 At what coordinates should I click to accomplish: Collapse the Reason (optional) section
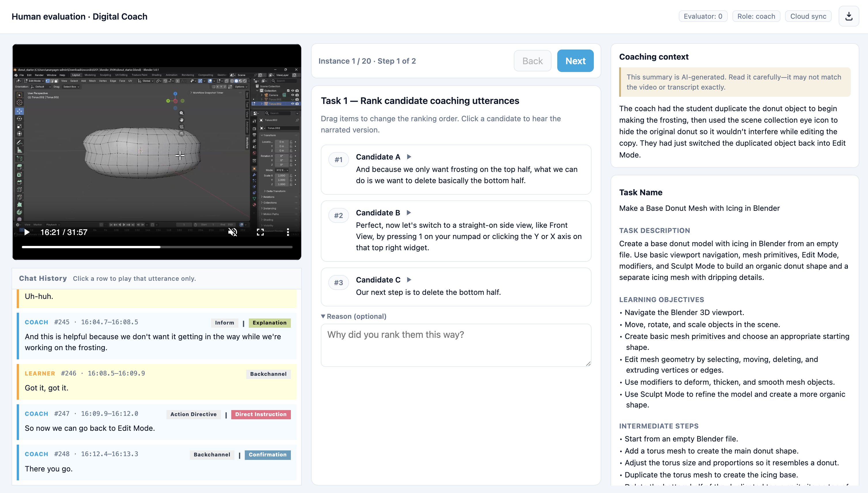pos(354,316)
